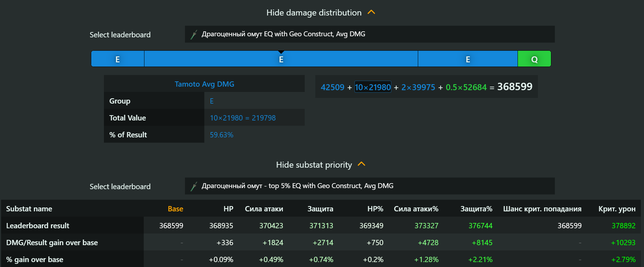Click the Защита% column header
Viewport: 644px width, 267px height.
476,209
